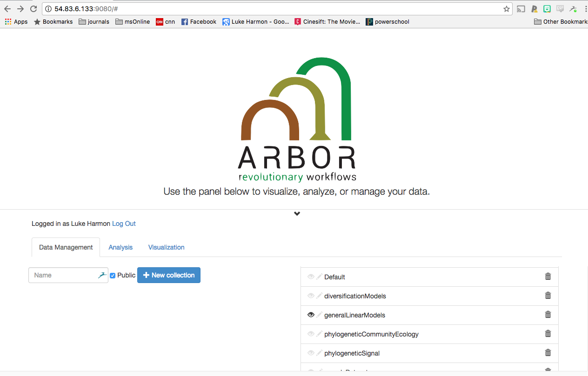Viewport: 588px width, 376px height.
Task: Toggle eye icon for phylogeneticSignal
Action: point(311,353)
